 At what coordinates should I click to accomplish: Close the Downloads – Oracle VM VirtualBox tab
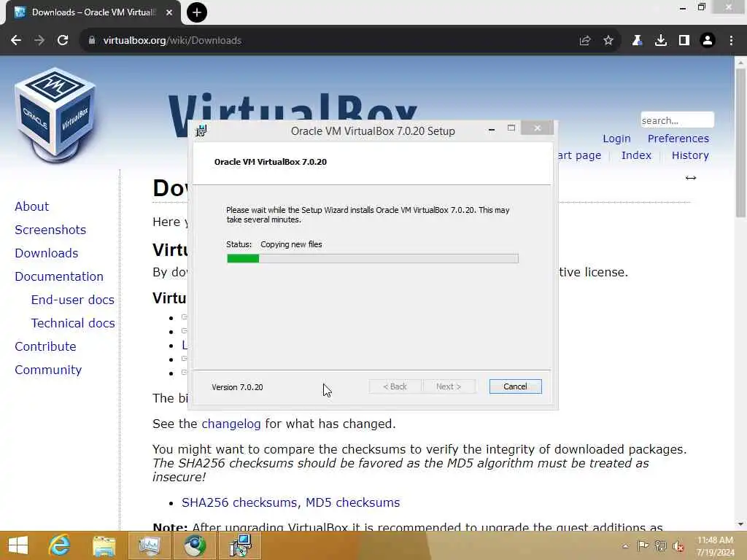click(169, 12)
